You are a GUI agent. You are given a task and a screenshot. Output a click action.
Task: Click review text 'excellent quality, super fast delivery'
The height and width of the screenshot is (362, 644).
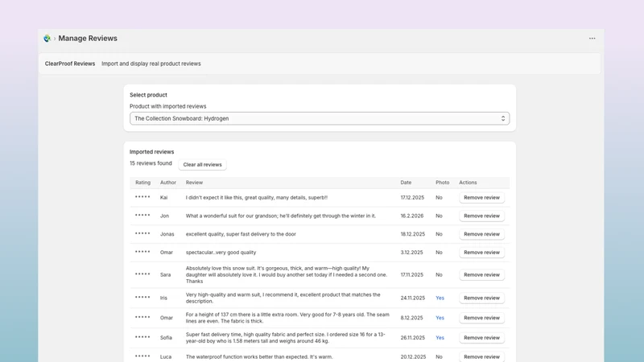pos(241,234)
